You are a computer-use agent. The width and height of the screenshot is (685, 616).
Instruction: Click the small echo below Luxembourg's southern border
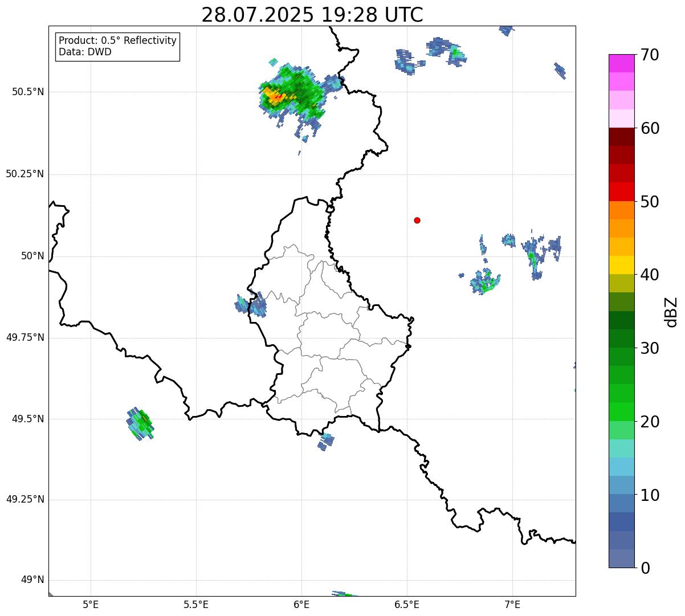pyautogui.click(x=325, y=441)
